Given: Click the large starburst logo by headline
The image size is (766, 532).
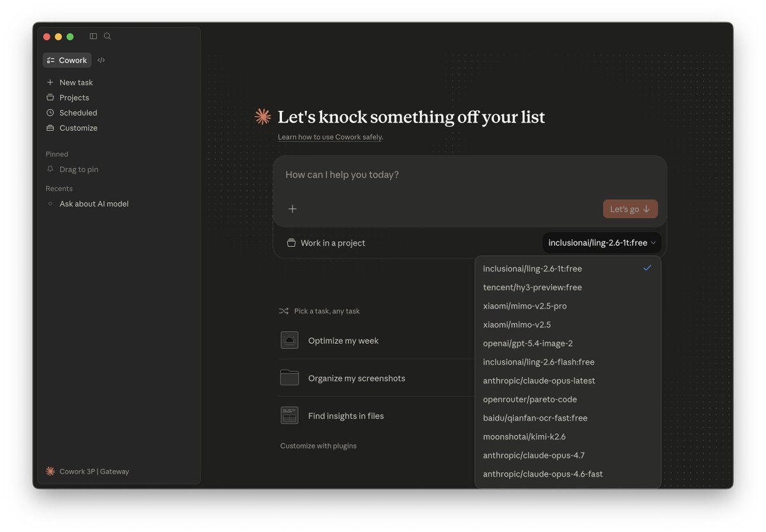Looking at the screenshot, I should click(x=262, y=117).
